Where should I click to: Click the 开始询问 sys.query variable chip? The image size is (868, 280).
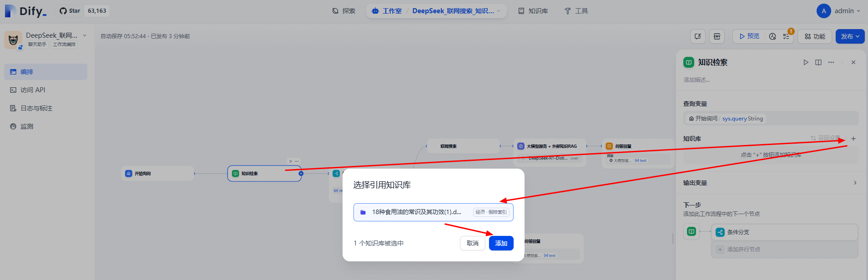pos(726,119)
